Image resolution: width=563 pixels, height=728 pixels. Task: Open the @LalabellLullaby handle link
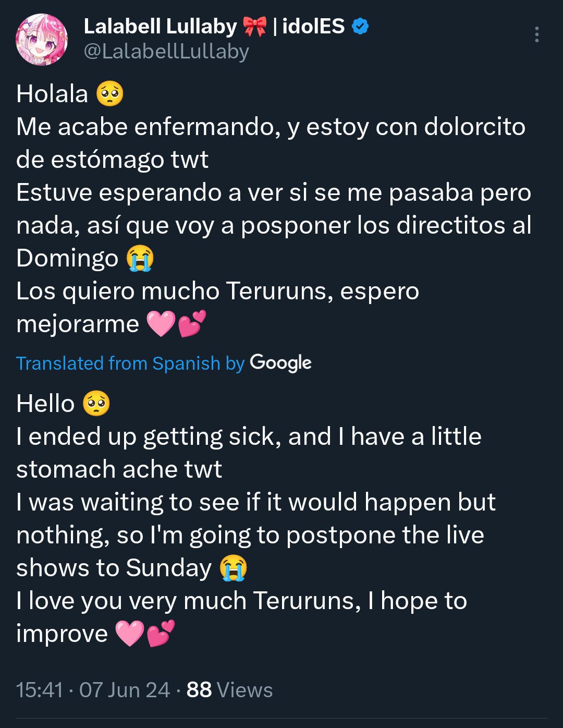(166, 52)
